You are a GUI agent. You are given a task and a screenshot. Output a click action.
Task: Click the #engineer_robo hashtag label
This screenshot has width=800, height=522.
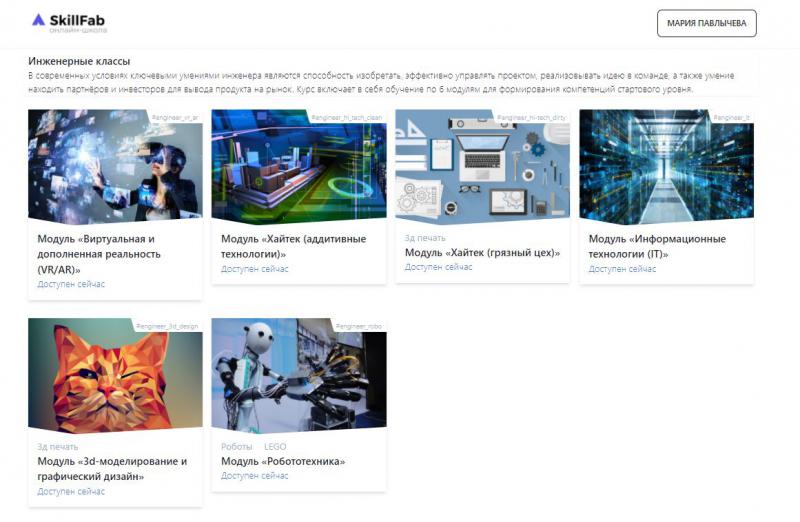tap(359, 326)
